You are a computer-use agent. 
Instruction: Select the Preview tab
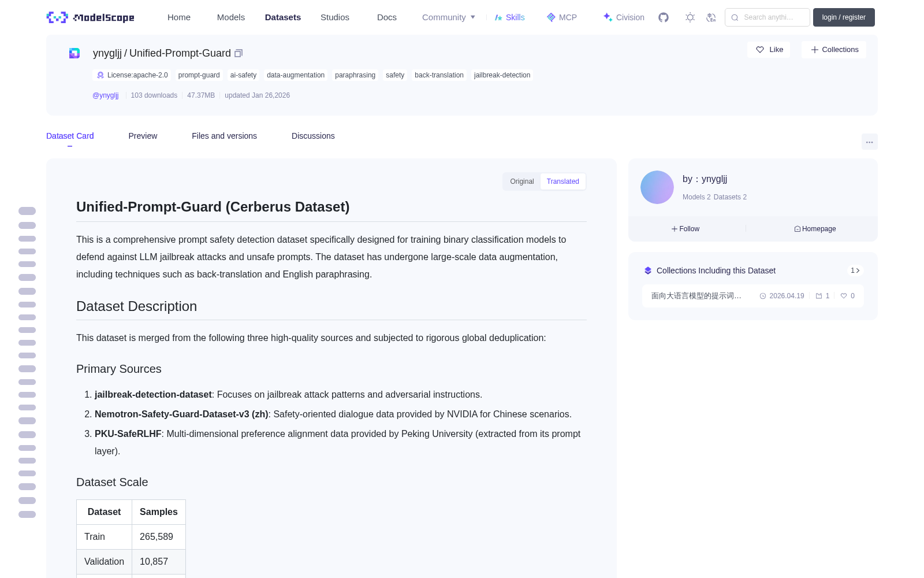pyautogui.click(x=143, y=136)
